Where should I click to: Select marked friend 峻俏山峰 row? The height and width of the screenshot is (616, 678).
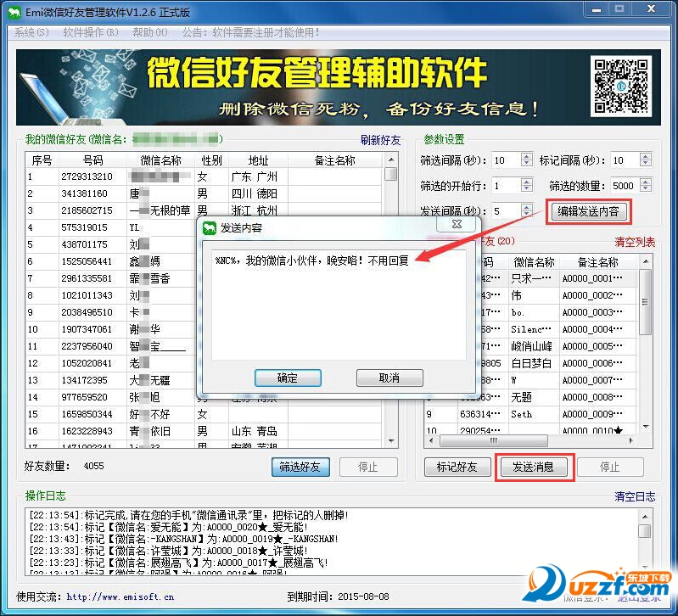[558, 346]
